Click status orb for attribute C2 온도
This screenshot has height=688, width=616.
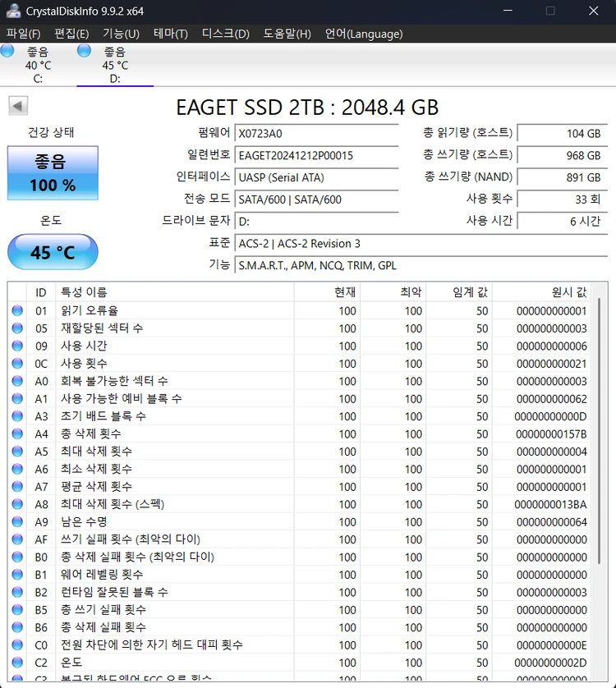(17, 662)
